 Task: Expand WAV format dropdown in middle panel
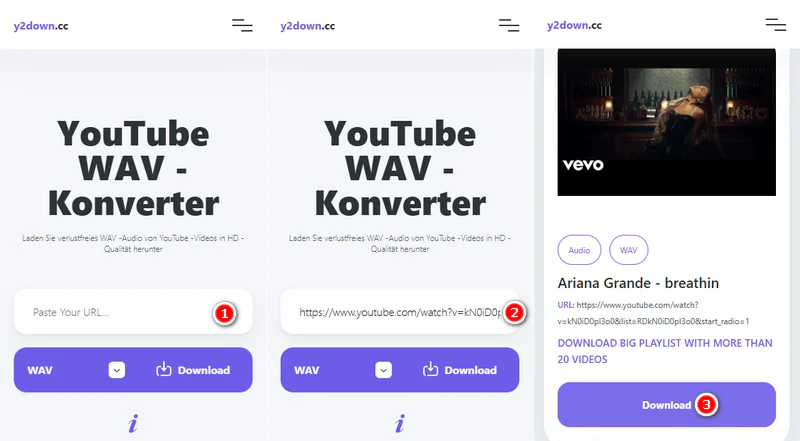click(x=384, y=370)
